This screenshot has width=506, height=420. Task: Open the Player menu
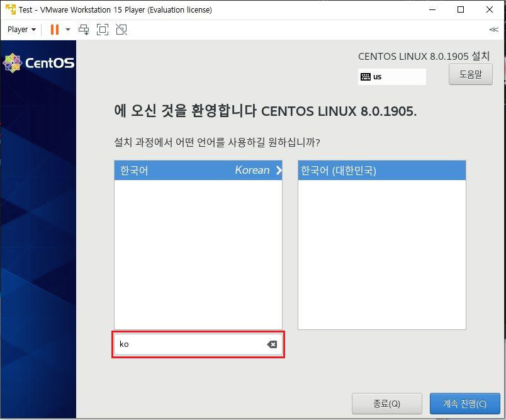coord(21,30)
